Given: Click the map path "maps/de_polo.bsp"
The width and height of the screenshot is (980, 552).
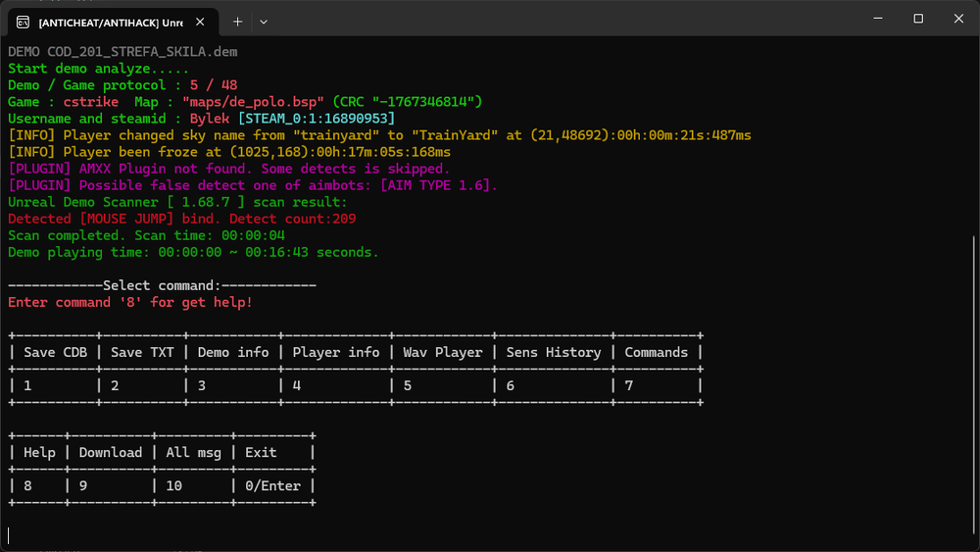Looking at the screenshot, I should (x=253, y=102).
